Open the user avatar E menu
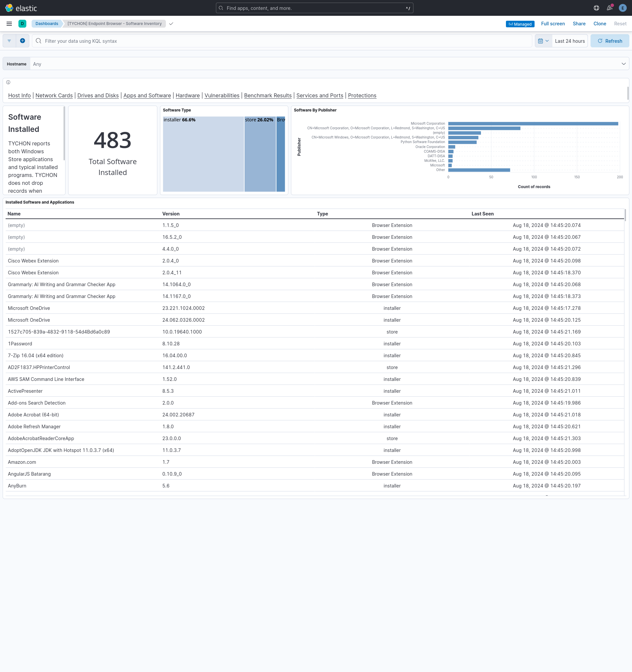The width and height of the screenshot is (632, 672). click(622, 8)
